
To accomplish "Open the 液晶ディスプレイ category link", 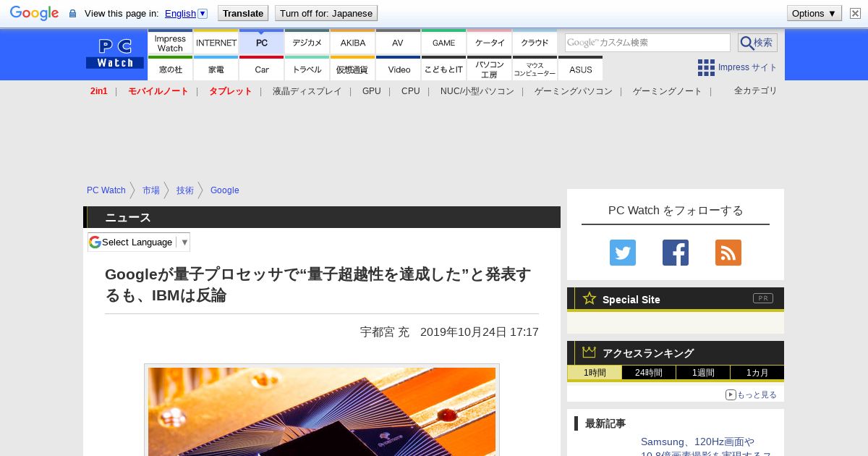I will coord(307,91).
